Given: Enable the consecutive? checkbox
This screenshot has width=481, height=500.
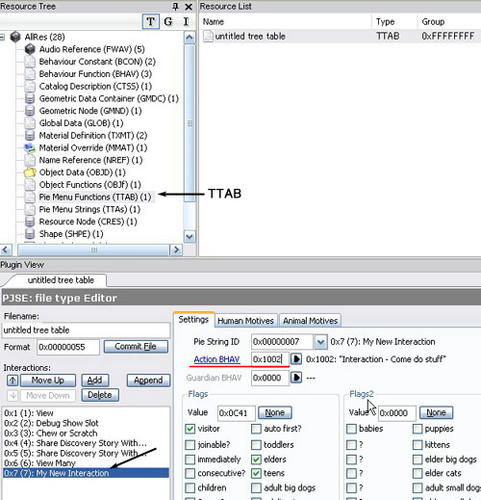Looking at the screenshot, I should pyautogui.click(x=190, y=473).
